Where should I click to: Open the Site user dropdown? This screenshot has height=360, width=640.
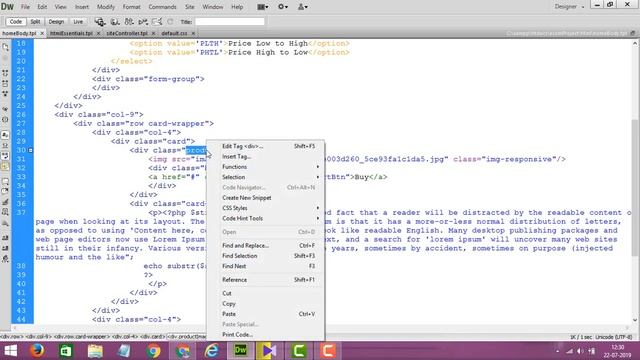(302, 7)
